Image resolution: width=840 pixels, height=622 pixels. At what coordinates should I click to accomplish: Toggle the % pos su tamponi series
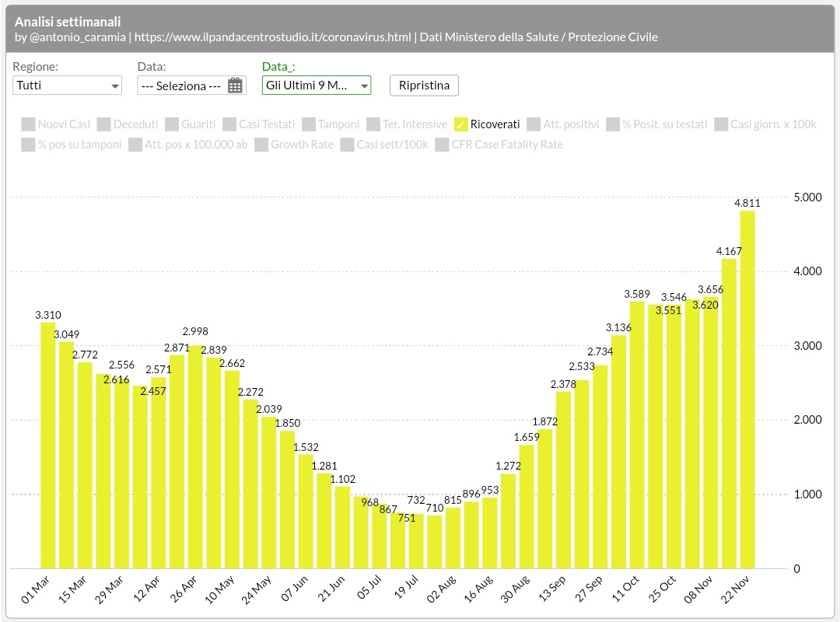(x=29, y=145)
